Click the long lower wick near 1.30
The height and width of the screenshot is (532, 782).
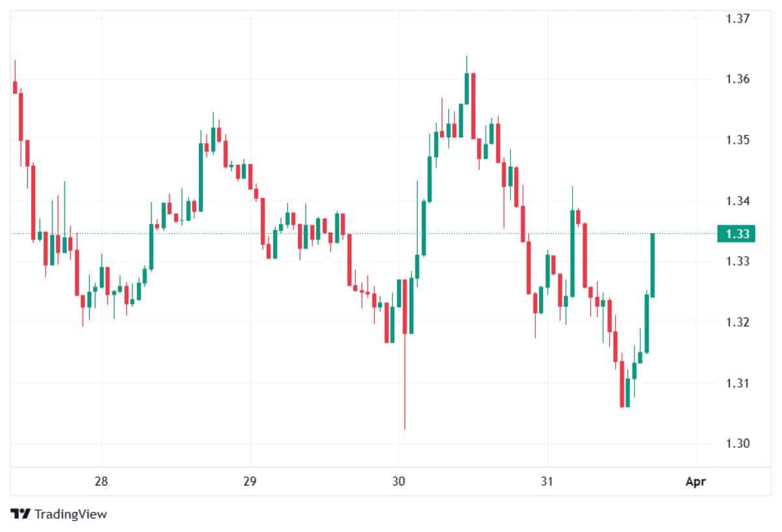click(405, 391)
